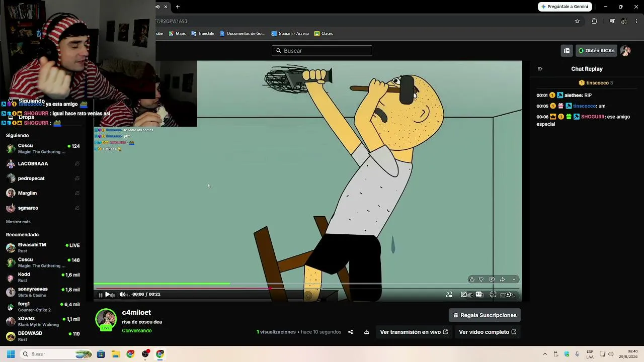The height and width of the screenshot is (362, 644).
Task: Open the Translate bookmark
Action: pos(203,34)
